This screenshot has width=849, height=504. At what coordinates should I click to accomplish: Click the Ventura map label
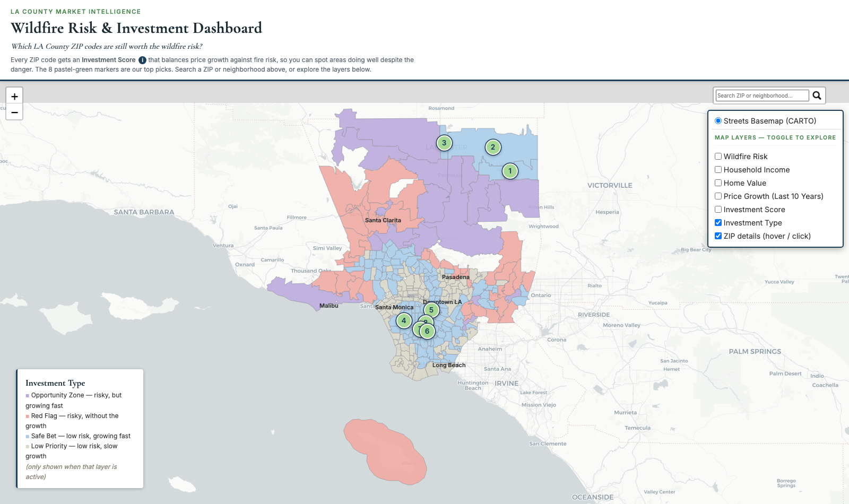223,246
